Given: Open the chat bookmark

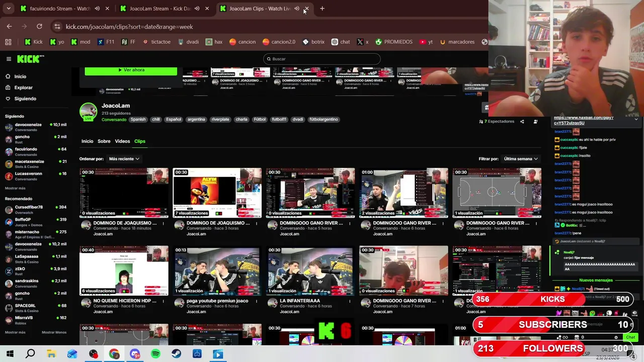Looking at the screenshot, I should (341, 42).
